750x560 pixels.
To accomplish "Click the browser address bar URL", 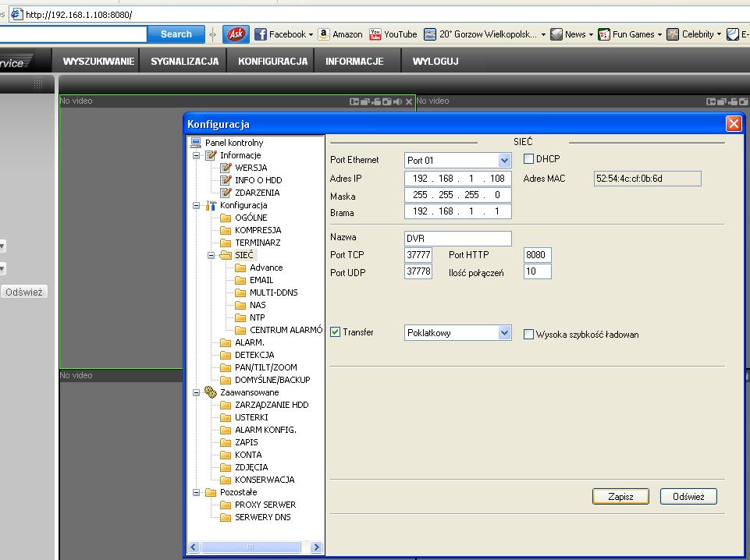I will (79, 15).
